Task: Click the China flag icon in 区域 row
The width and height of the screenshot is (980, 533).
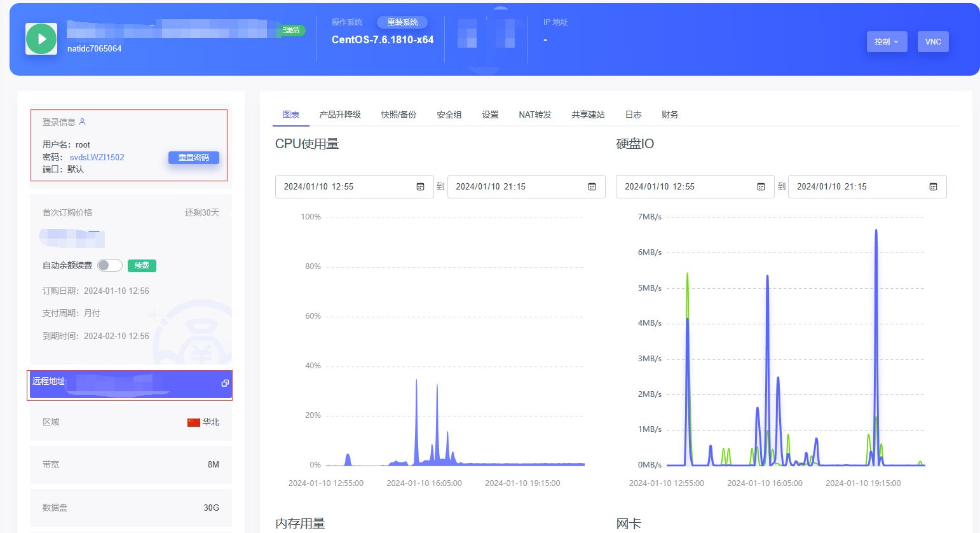Action: pos(194,422)
